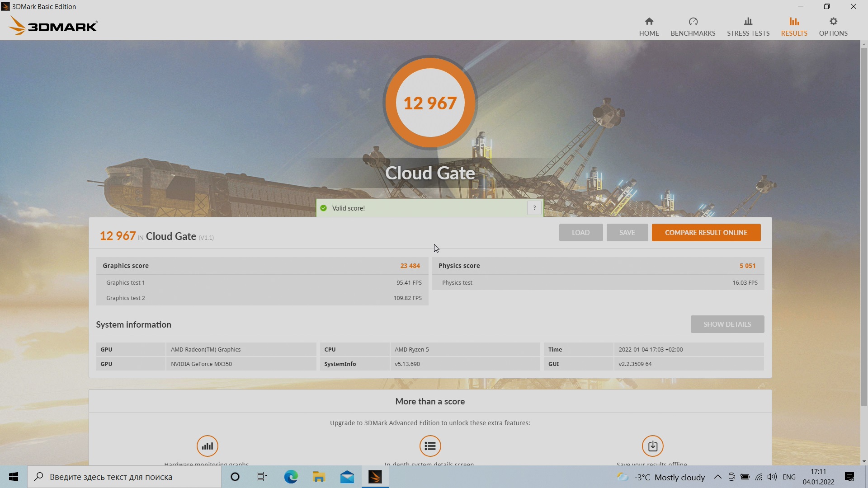Click Graphics test 2 row
This screenshot has width=868, height=488.
click(262, 298)
